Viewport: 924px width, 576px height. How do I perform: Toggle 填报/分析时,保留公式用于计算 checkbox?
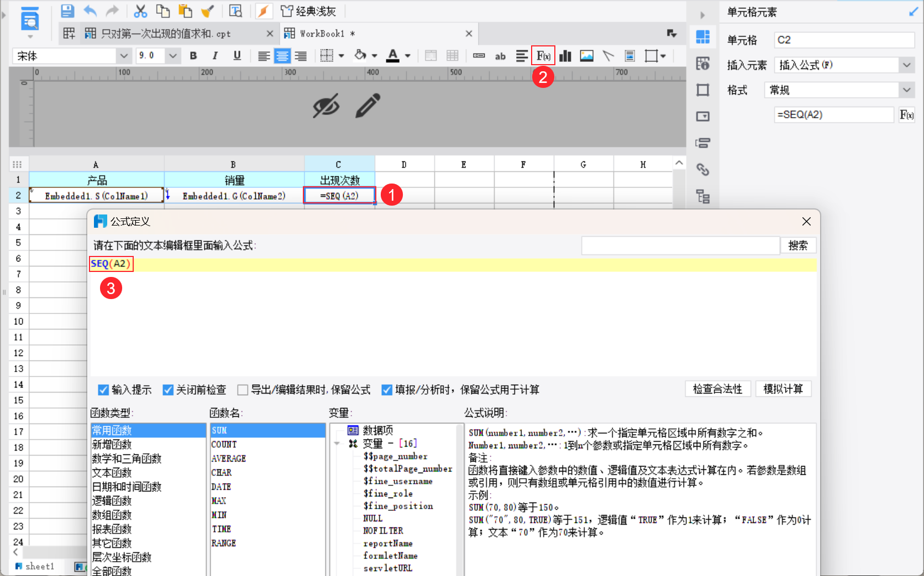(x=387, y=390)
